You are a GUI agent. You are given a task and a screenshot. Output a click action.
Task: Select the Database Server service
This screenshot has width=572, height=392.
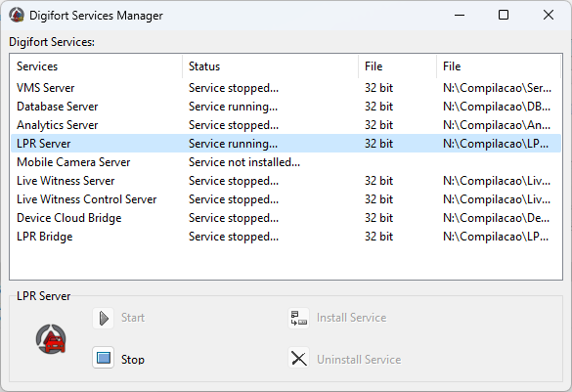(x=286, y=107)
